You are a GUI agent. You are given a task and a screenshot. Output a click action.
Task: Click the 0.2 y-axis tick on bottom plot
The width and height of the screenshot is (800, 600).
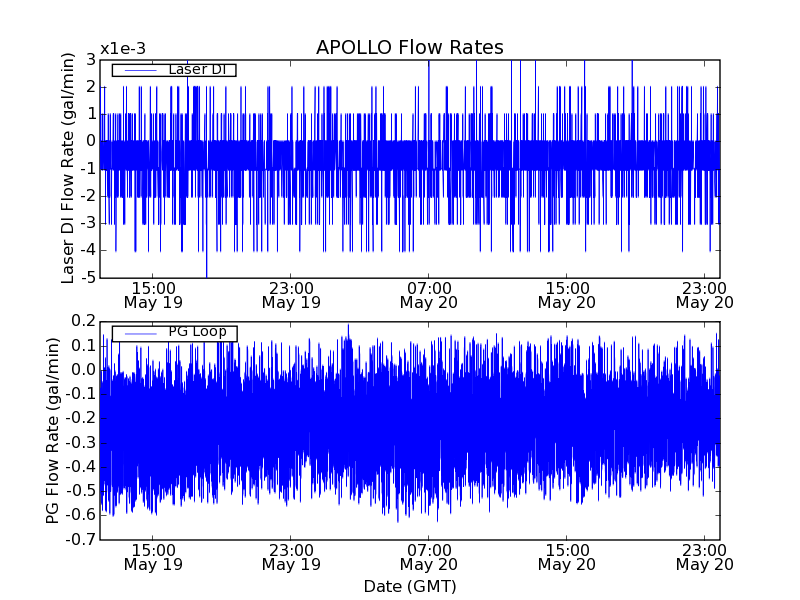coord(83,321)
